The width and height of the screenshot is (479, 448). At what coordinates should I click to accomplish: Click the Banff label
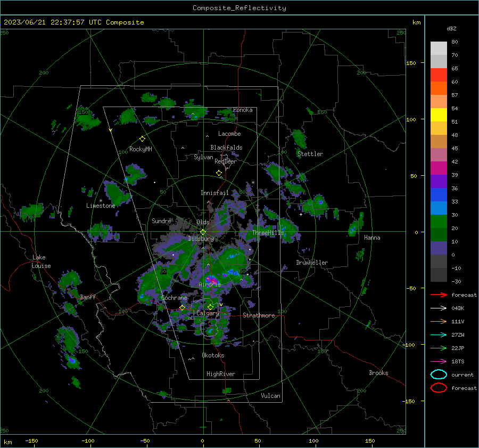click(88, 297)
